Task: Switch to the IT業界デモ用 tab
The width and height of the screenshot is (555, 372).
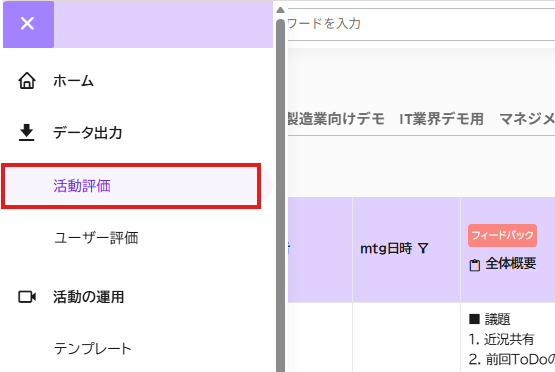Action: click(x=441, y=119)
